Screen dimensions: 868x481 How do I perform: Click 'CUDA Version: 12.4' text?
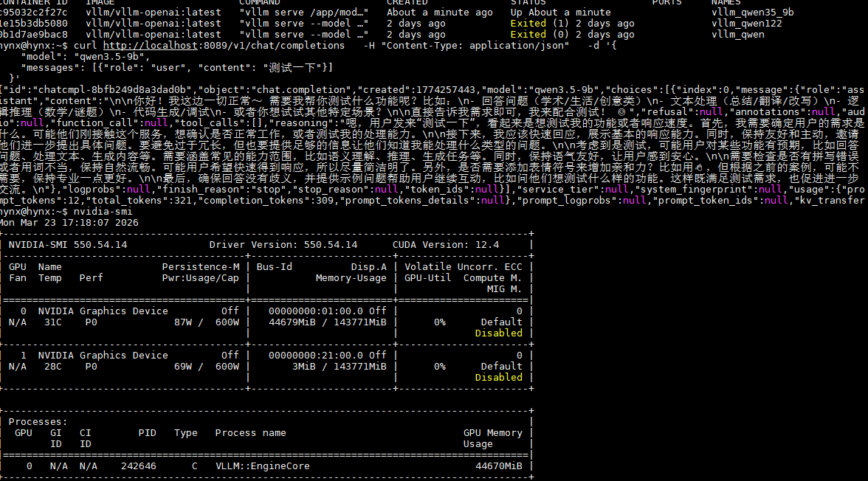[x=446, y=245]
